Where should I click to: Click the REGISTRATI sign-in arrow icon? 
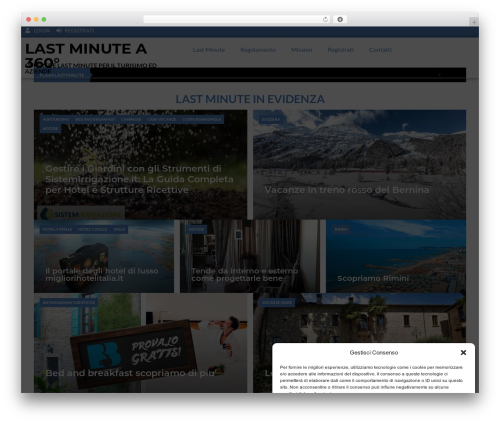click(59, 31)
